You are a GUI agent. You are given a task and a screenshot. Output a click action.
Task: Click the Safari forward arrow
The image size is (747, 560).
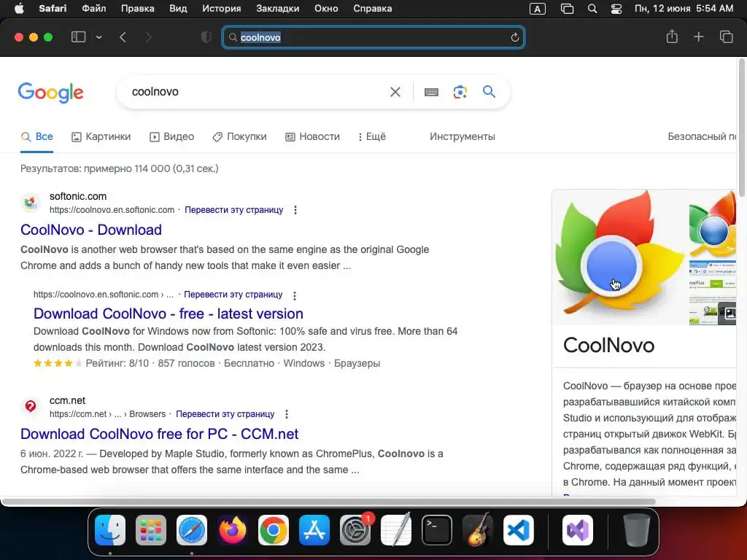(x=148, y=37)
